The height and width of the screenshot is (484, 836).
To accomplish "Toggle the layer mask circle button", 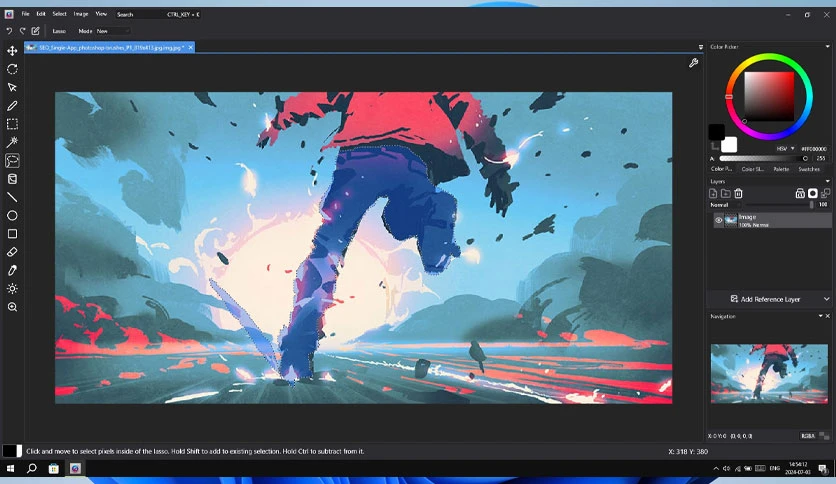I will [x=813, y=193].
